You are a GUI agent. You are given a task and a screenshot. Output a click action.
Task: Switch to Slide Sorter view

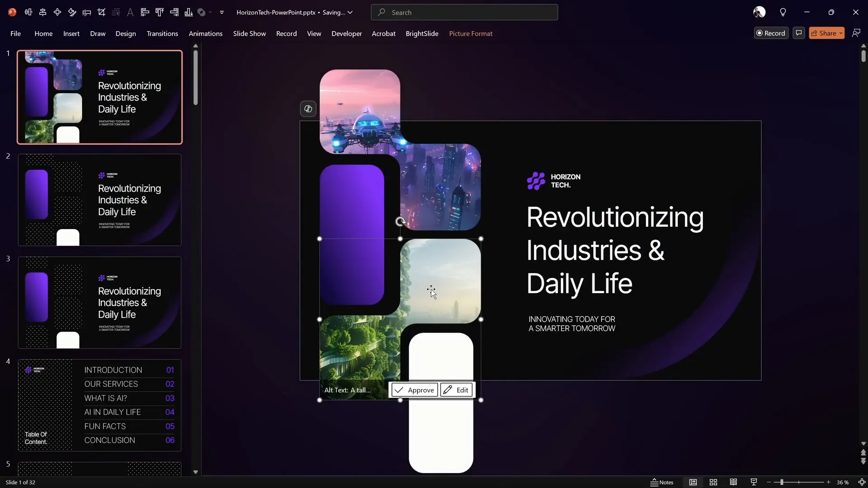click(x=713, y=482)
